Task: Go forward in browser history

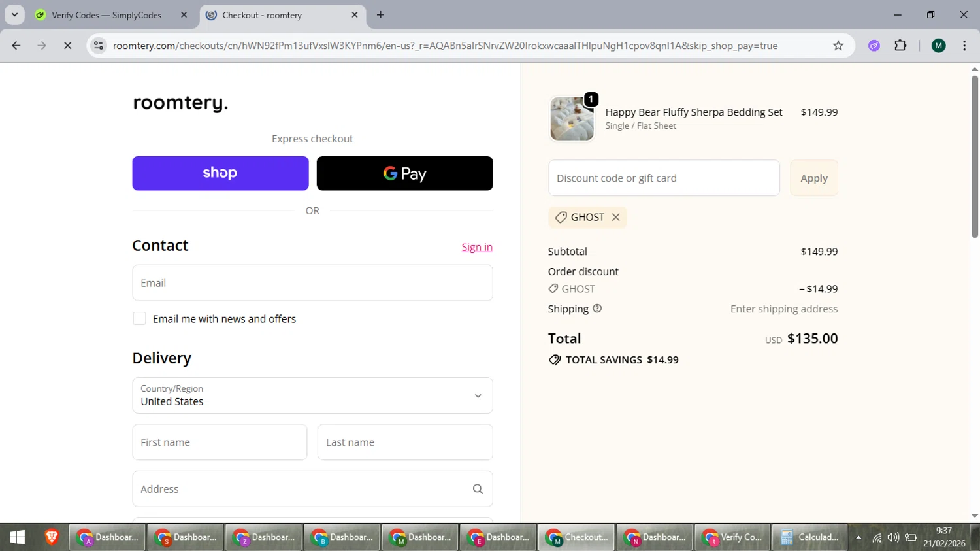Action: (42, 46)
